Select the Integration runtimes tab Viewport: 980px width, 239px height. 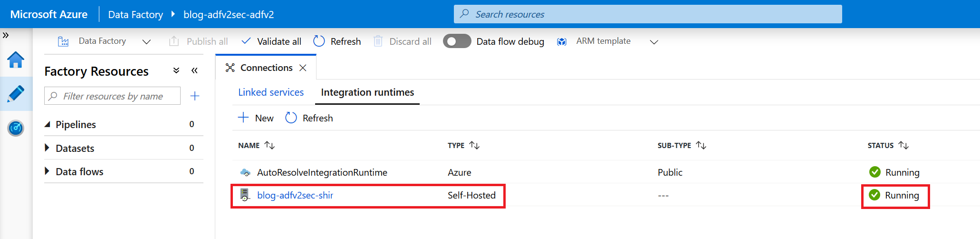[367, 92]
